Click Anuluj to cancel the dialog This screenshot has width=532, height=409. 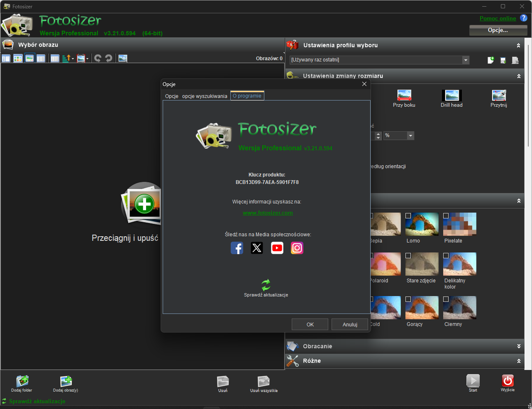click(x=350, y=324)
